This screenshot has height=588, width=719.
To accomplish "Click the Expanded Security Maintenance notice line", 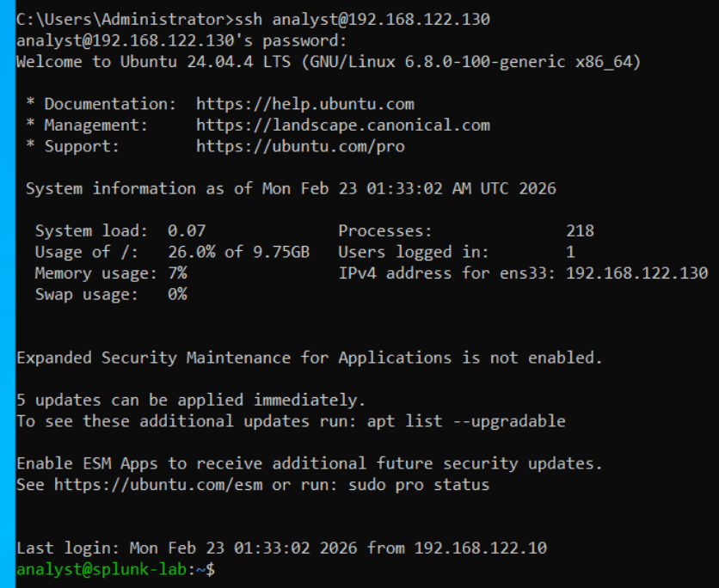I will coord(310,358).
